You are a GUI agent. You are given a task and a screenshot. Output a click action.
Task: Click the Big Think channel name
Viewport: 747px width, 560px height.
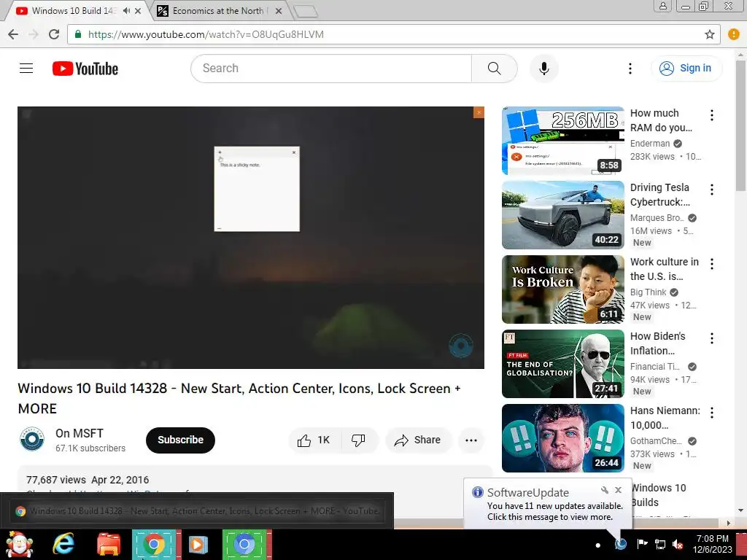click(649, 292)
